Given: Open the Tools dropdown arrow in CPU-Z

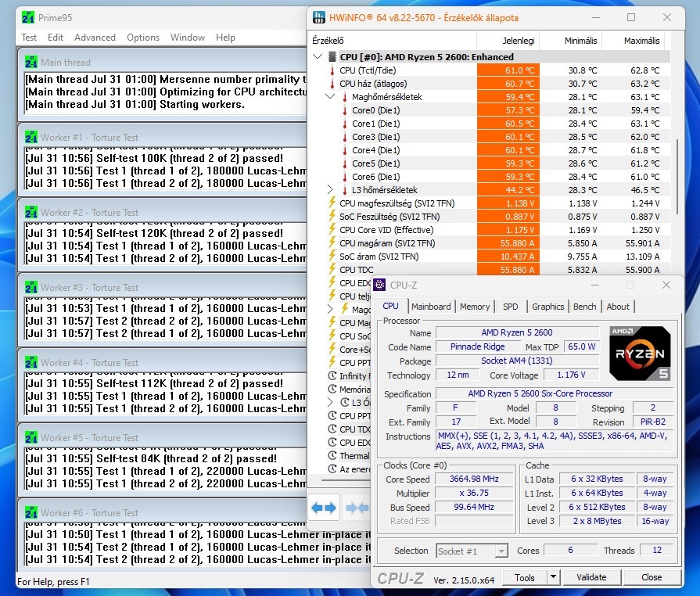Looking at the screenshot, I should click(554, 578).
